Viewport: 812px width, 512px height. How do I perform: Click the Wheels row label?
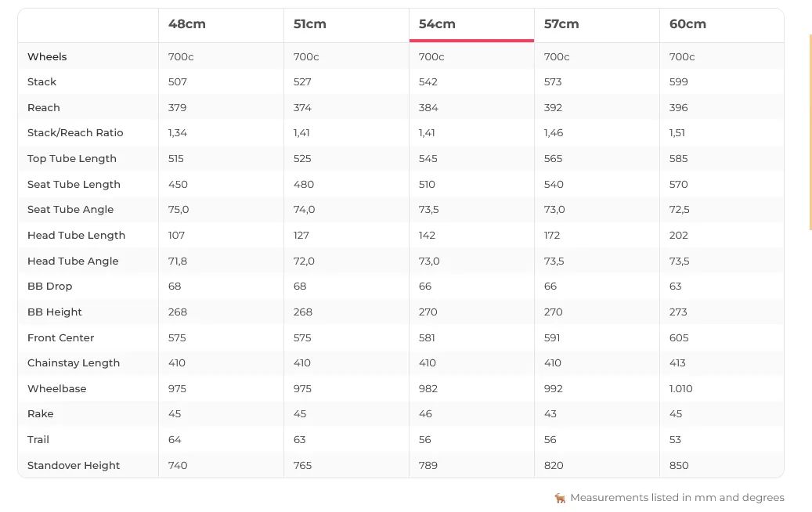pos(47,57)
